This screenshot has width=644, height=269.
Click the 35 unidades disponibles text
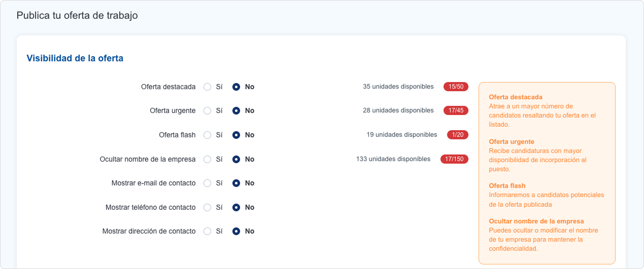click(398, 87)
